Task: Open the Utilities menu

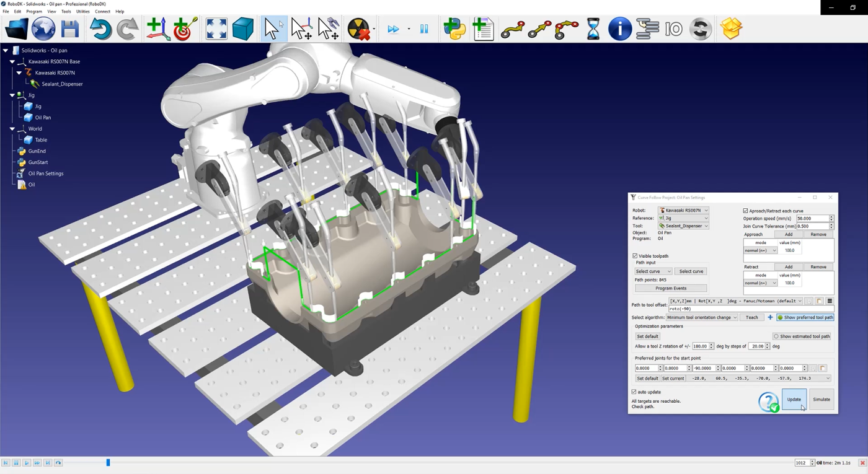Action: (82, 11)
